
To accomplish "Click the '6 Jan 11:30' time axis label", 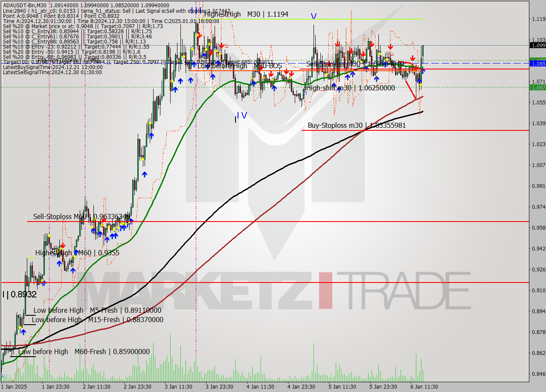I will pos(424,387).
